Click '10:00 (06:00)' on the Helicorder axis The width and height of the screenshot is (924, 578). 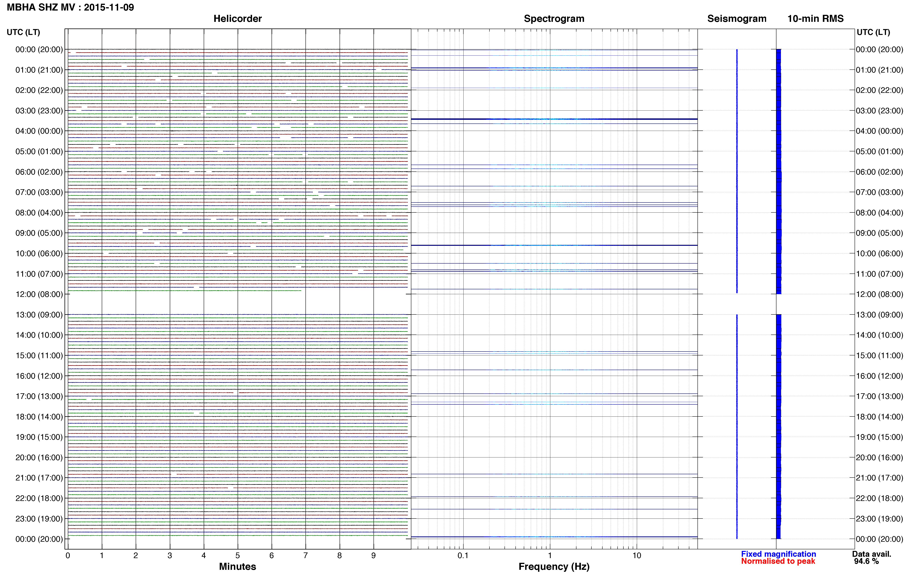tap(39, 253)
